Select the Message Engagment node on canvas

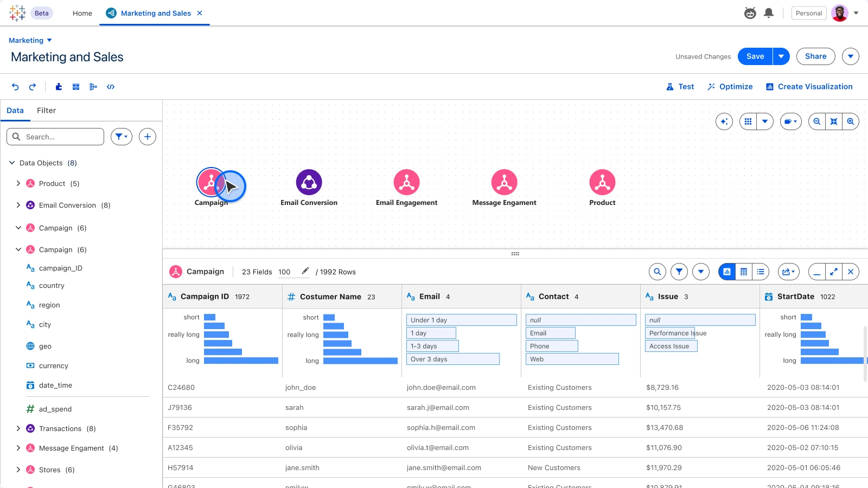[505, 182]
